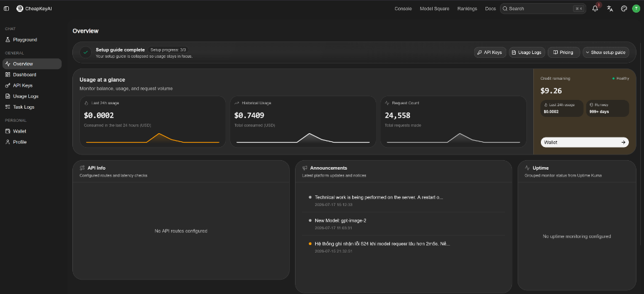Click the Uptime pulse icon
The height and width of the screenshot is (294, 644).
tap(528, 168)
